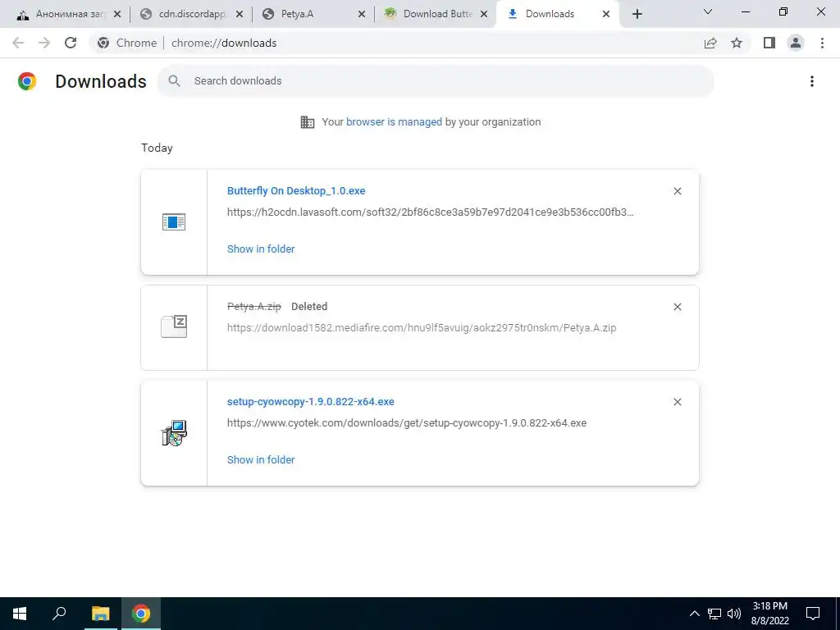Click the Petya.A.zip archive icon
Viewport: 840px width, 630px height.
click(174, 326)
